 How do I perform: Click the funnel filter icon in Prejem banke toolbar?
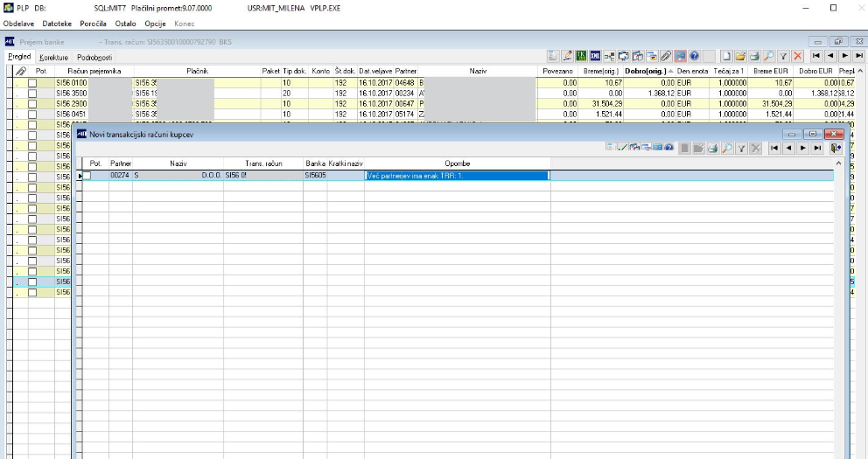[783, 56]
